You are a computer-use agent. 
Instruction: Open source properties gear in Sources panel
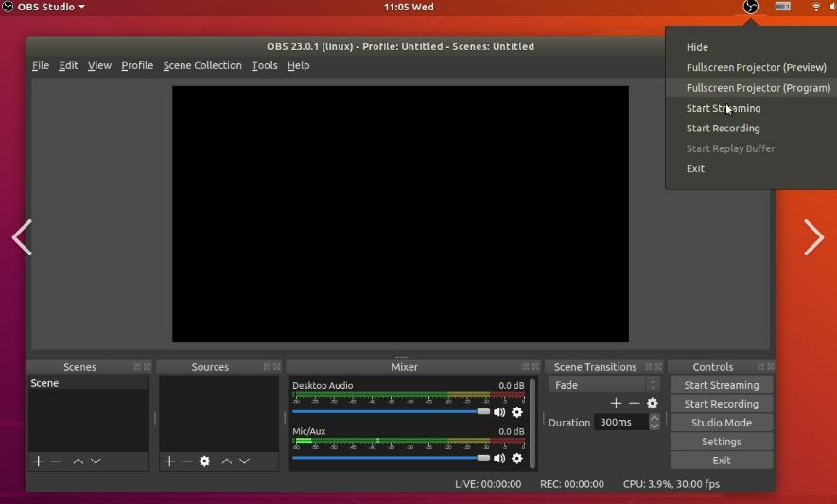[204, 461]
